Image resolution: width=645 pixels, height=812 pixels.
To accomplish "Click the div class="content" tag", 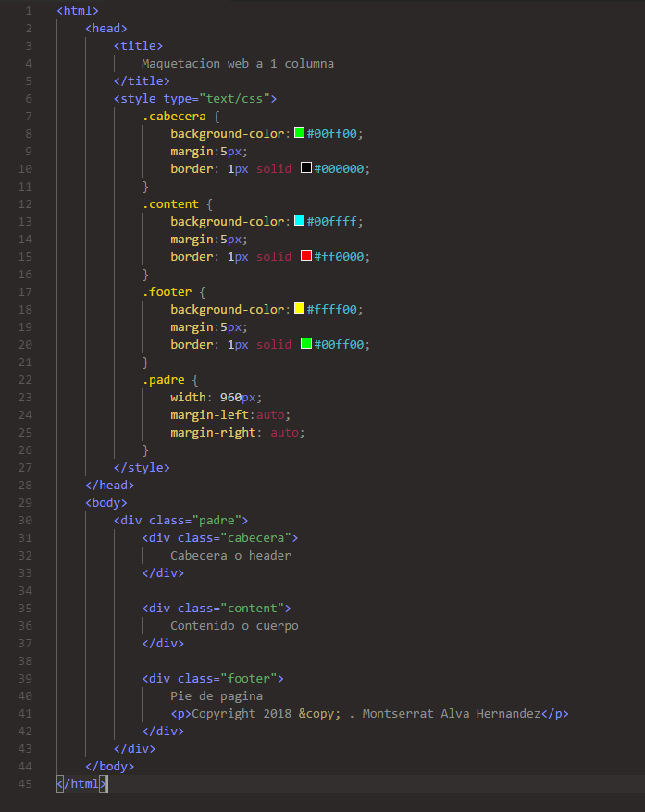I will pyautogui.click(x=217, y=609).
